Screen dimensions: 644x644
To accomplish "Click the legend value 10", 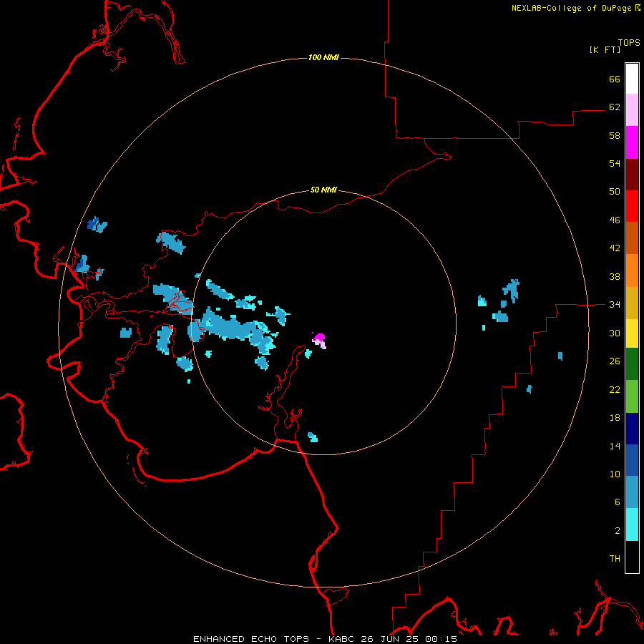I will (615, 474).
